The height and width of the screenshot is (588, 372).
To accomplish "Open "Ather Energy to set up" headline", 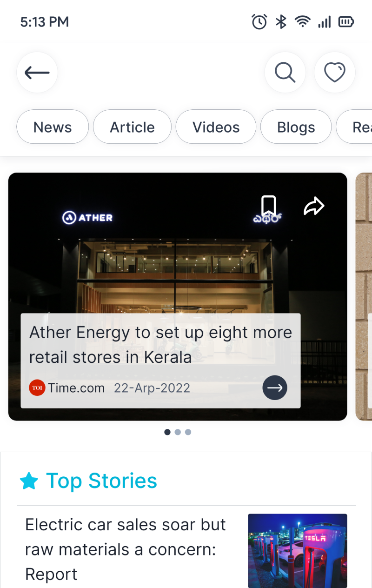I will [160, 345].
